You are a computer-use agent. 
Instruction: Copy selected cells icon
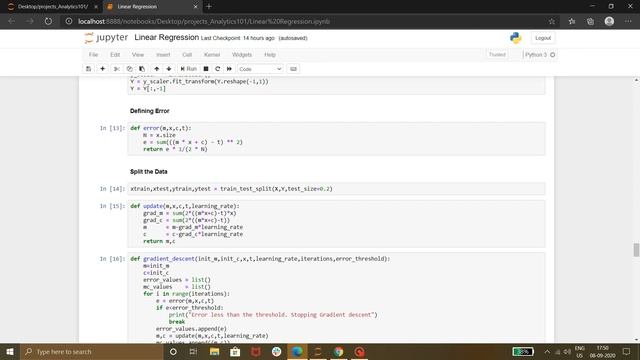pyautogui.click(x=129, y=69)
